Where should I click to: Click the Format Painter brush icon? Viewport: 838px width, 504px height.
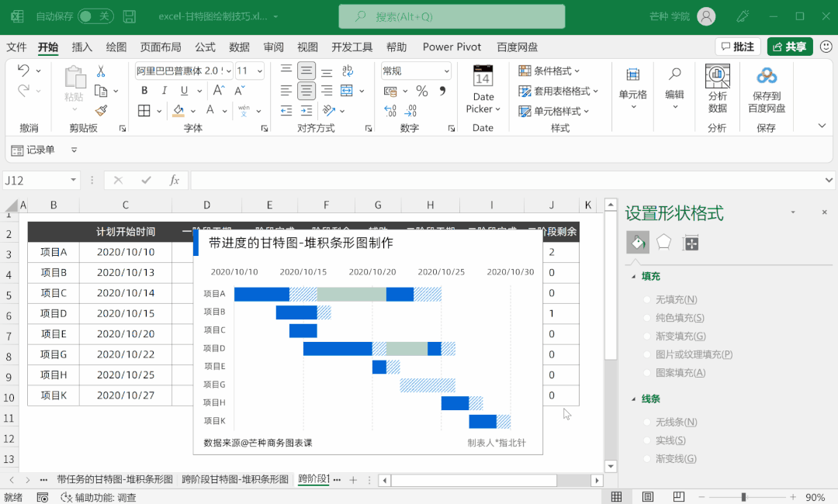pos(100,111)
